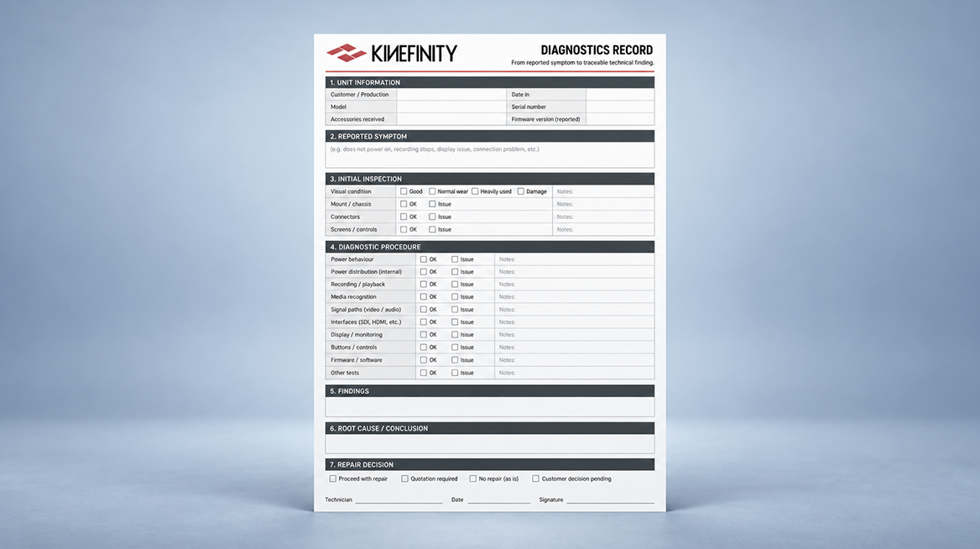
Task: Click the red Kinefinity logo icon
Action: [x=347, y=53]
